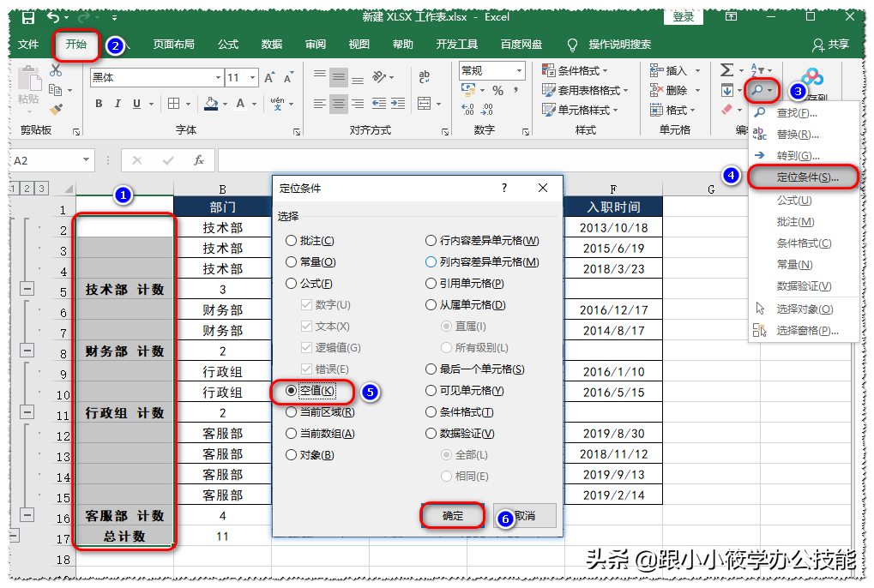Click the Undo arrow icon
Viewport: 874px width, 588px height.
[53, 17]
